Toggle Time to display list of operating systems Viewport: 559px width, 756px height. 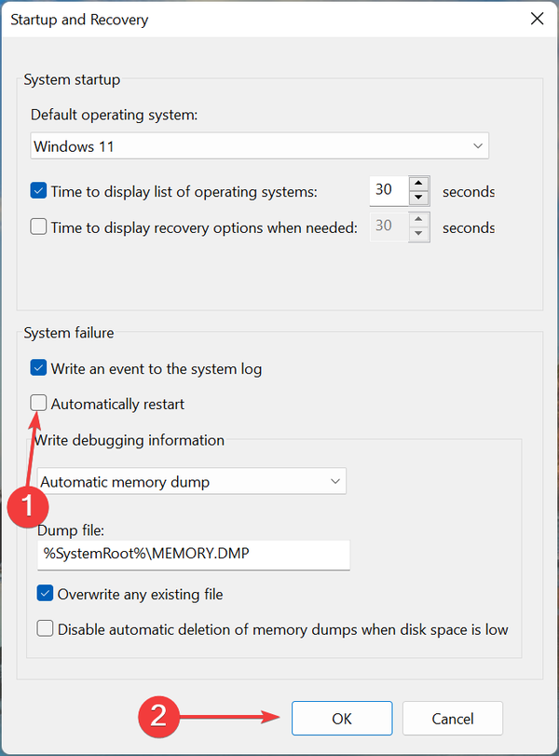(39, 191)
